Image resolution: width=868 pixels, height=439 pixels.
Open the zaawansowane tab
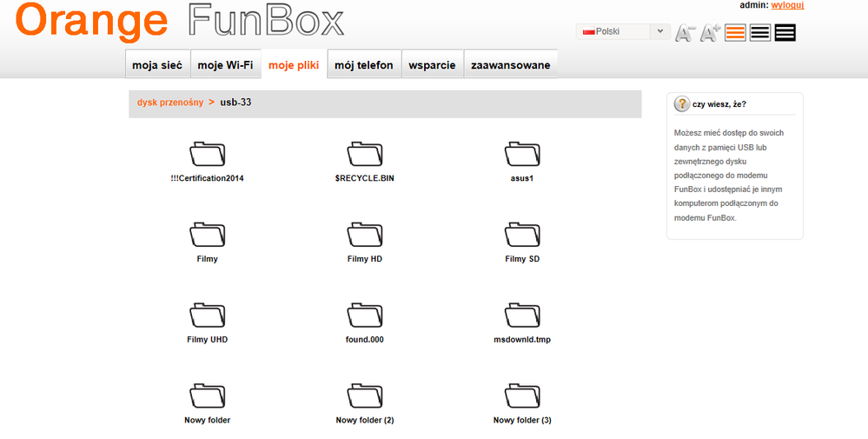[510, 65]
